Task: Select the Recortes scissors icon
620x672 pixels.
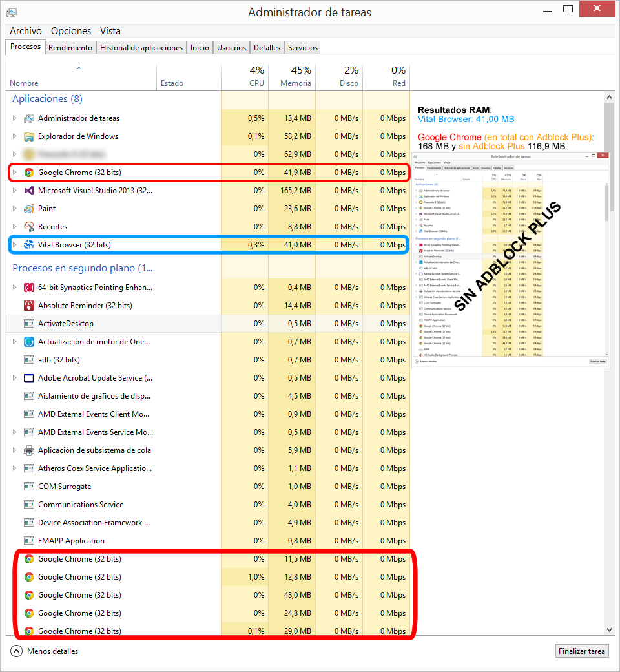Action: [28, 227]
